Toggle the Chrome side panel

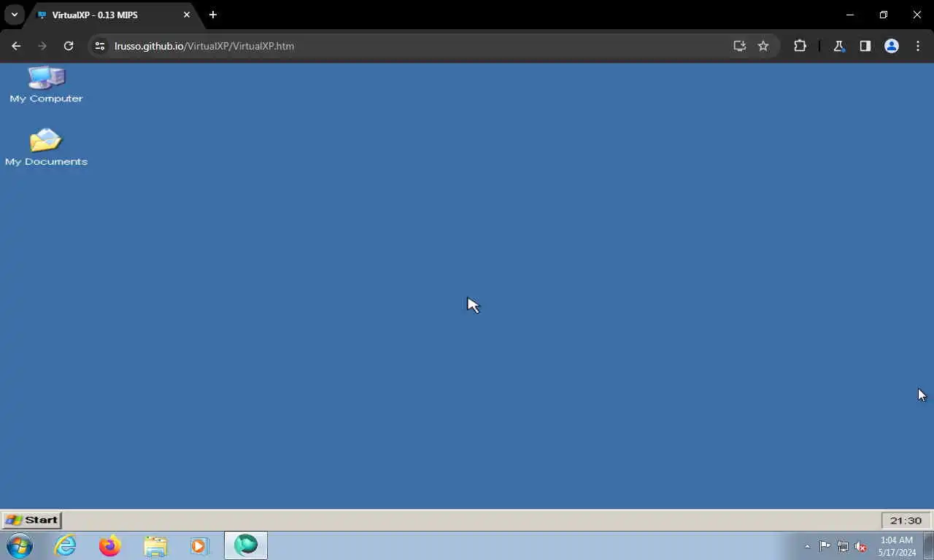coord(865,46)
